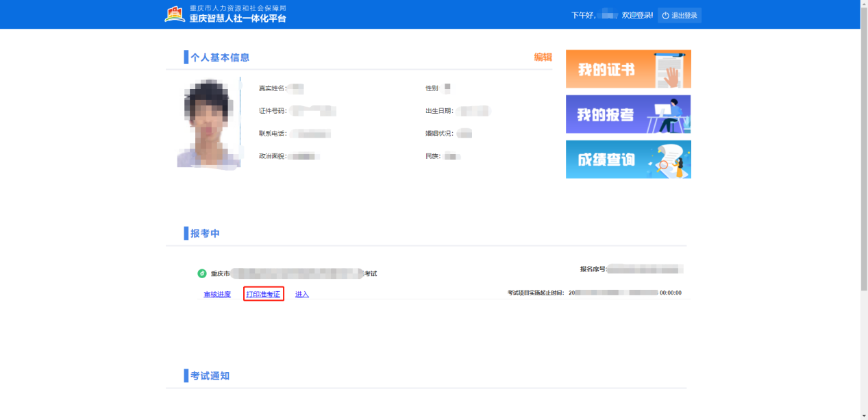Click the power icon for 退出登录
868x420 pixels.
665,16
